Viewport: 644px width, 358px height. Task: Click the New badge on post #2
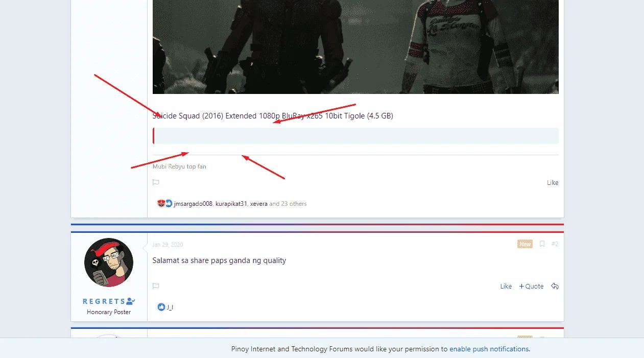525,244
